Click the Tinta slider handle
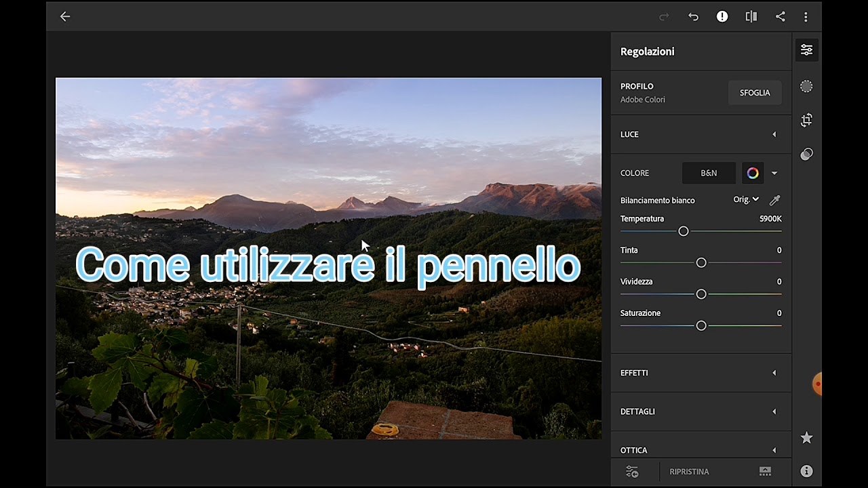The image size is (868, 488). pos(701,262)
